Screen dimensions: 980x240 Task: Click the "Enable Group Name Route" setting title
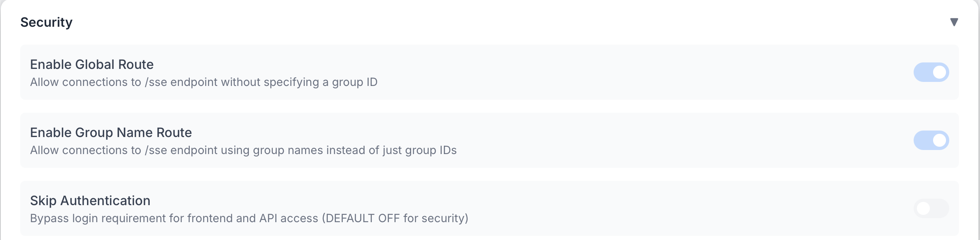(x=111, y=133)
